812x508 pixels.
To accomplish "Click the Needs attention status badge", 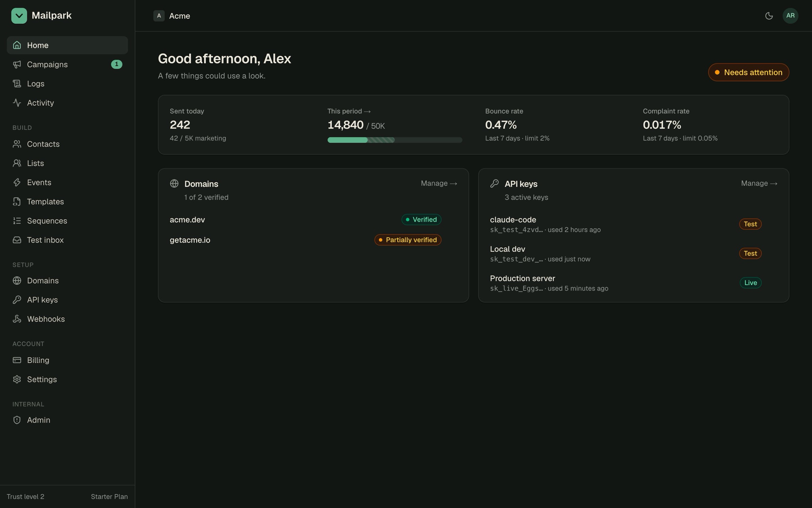I will click(748, 72).
